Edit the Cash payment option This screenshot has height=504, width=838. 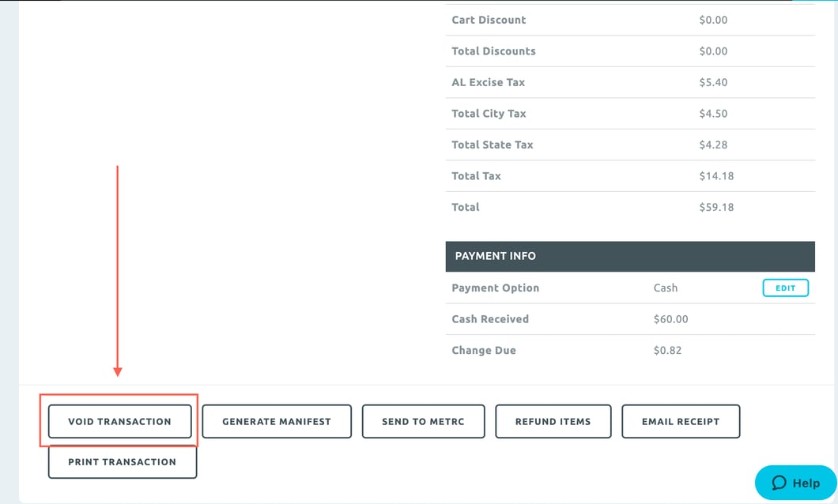tap(785, 288)
